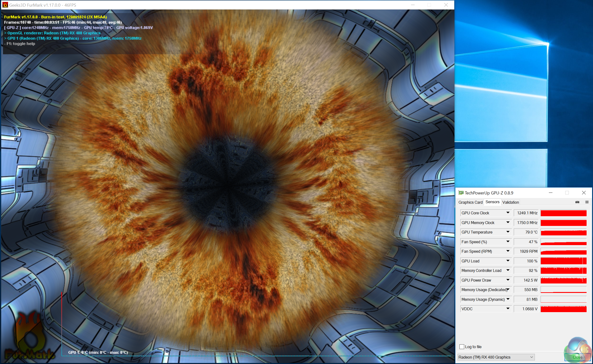Expand the GPU Power Draw dropdown arrow
This screenshot has height=364, width=593.
pos(508,280)
